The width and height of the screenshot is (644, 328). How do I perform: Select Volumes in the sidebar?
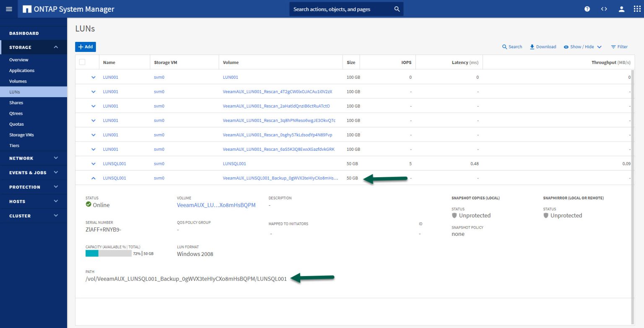[x=18, y=81]
